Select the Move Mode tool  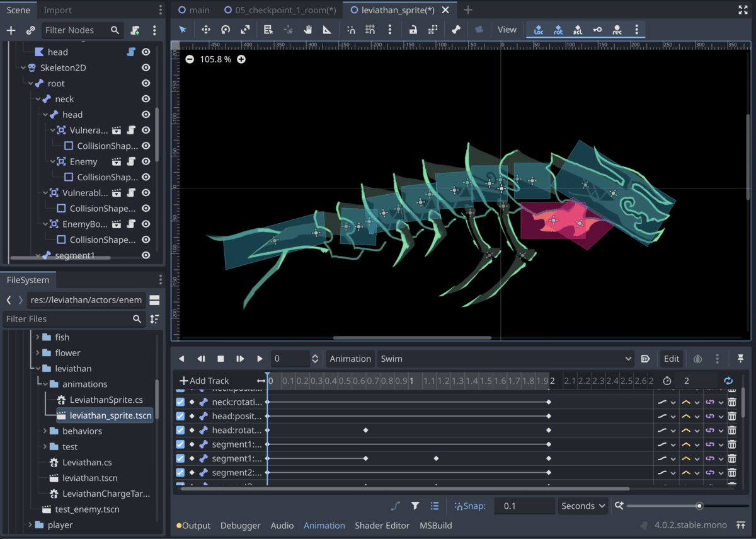(205, 30)
